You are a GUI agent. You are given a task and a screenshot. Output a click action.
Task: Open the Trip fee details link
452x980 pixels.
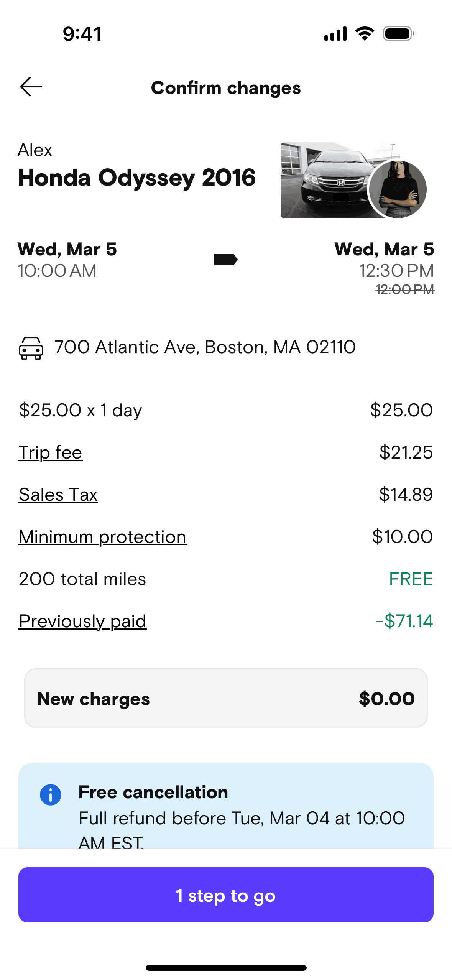tap(51, 452)
